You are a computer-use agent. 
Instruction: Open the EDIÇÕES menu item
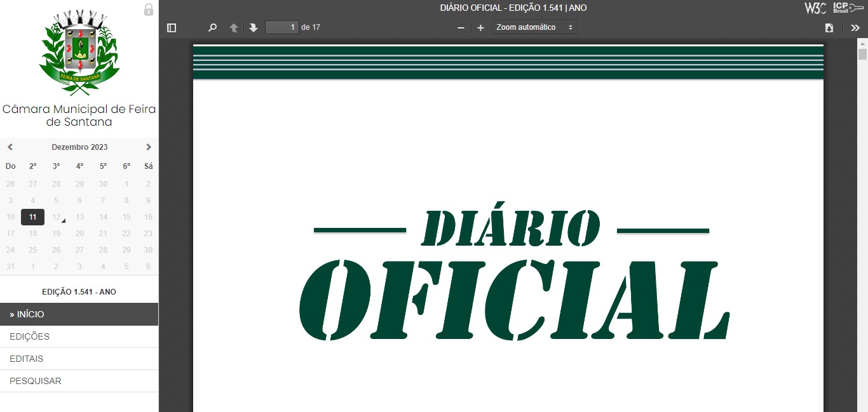coord(79,336)
